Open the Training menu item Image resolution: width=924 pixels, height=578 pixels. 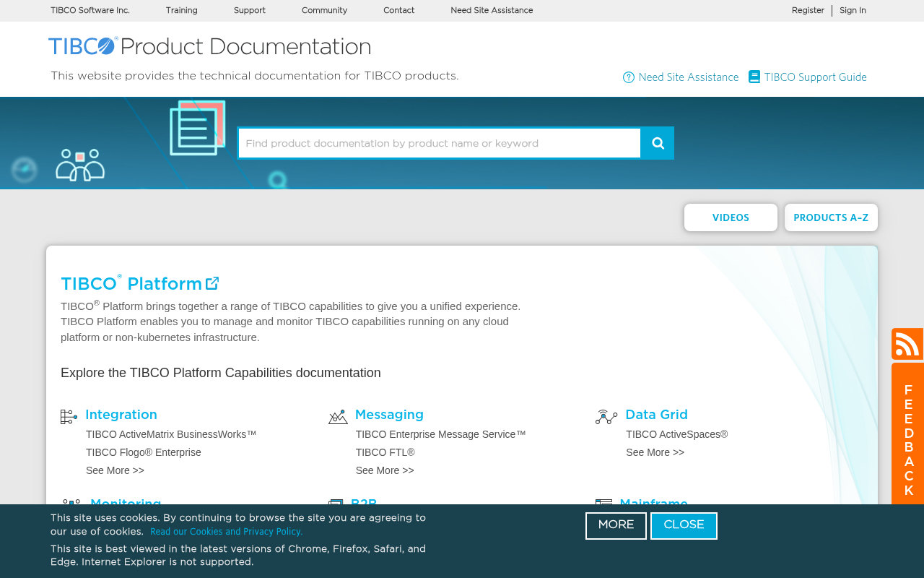coord(181,9)
